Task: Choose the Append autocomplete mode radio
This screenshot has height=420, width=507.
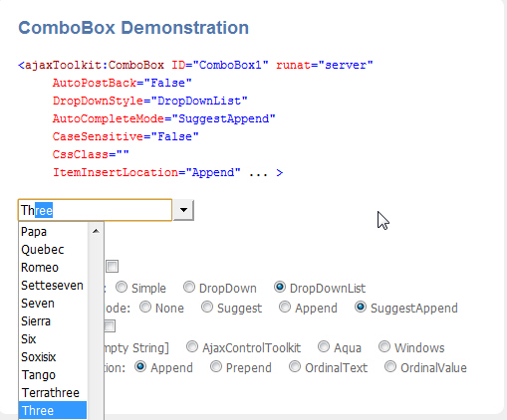Action: tap(285, 307)
